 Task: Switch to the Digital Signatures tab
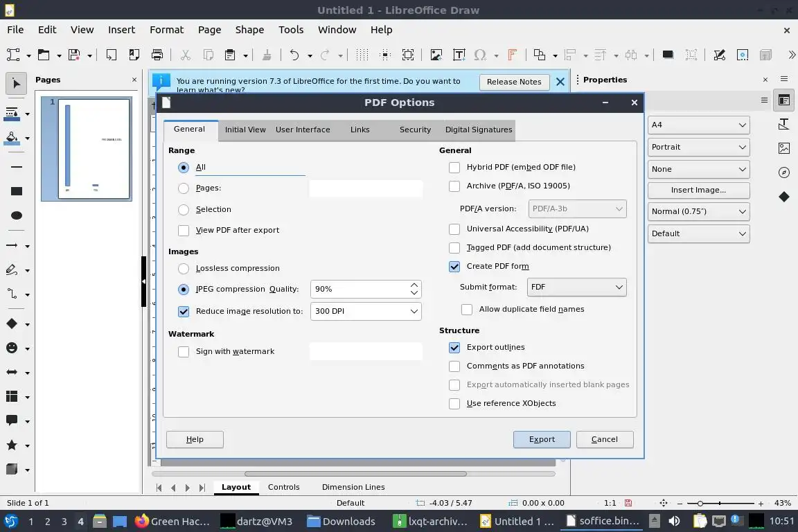click(x=479, y=130)
